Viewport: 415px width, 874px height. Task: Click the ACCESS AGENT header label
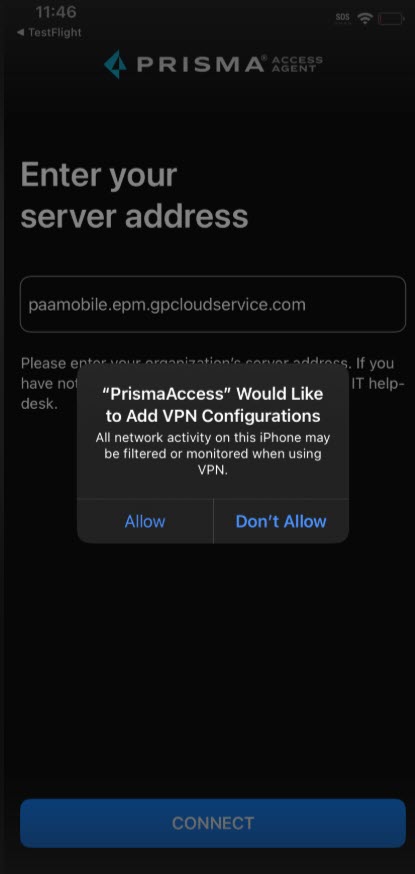pyautogui.click(x=296, y=64)
